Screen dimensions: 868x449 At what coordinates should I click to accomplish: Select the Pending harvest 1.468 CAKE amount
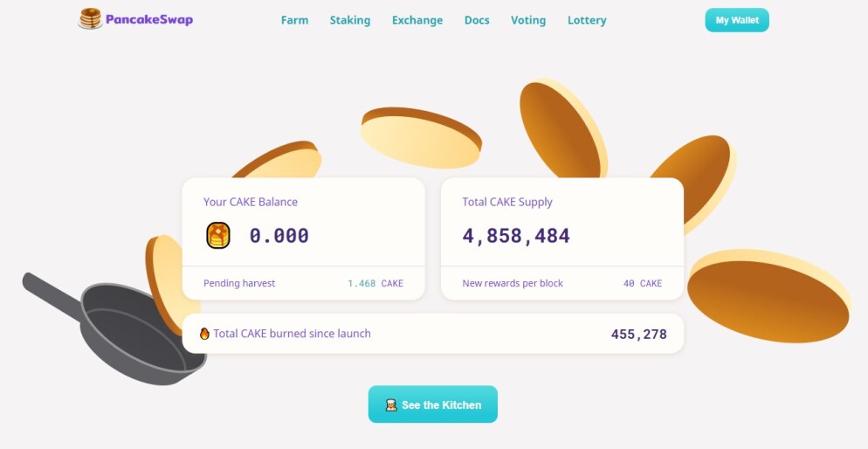coord(375,283)
